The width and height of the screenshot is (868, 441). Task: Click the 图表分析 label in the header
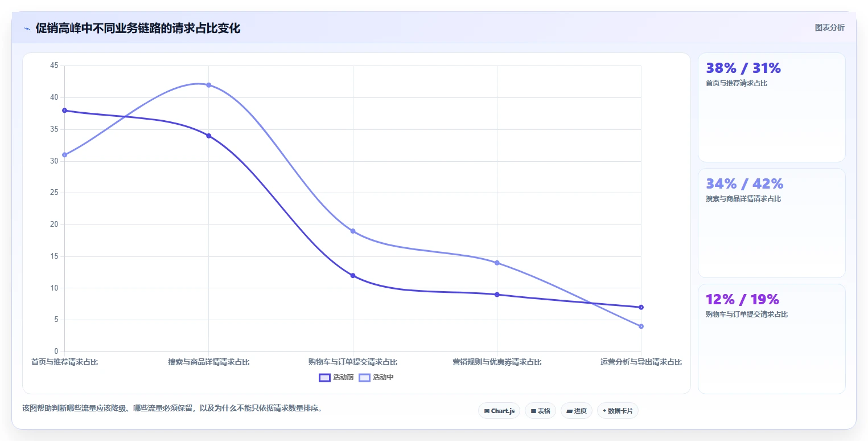[x=829, y=27]
